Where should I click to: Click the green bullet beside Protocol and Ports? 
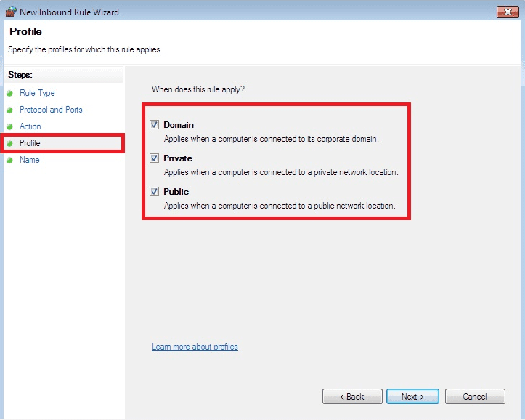pyautogui.click(x=10, y=110)
